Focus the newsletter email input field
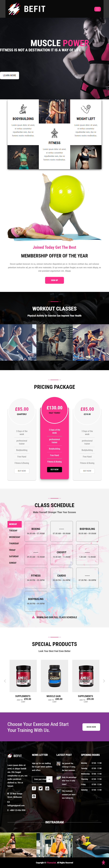 (40, 779)
